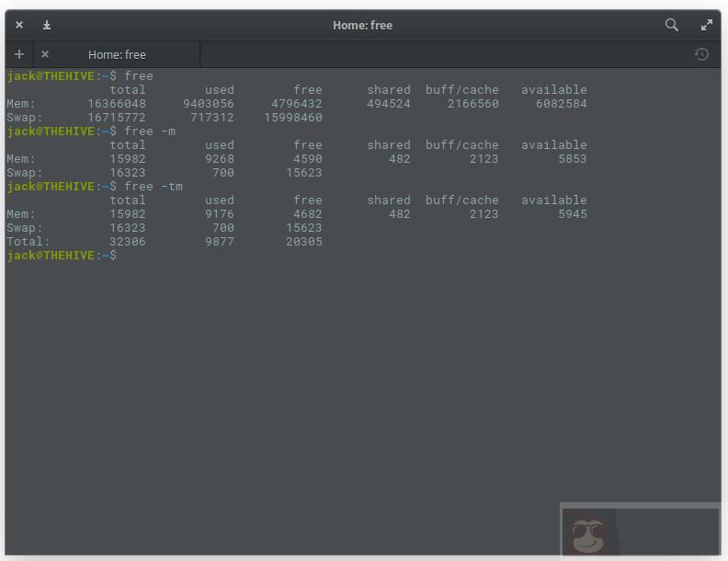Open the search magnifier in titlebar
The height and width of the screenshot is (561, 728).
671,25
